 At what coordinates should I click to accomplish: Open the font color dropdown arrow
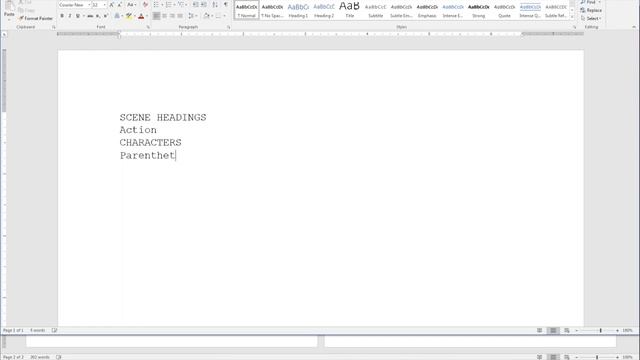pyautogui.click(x=147, y=16)
